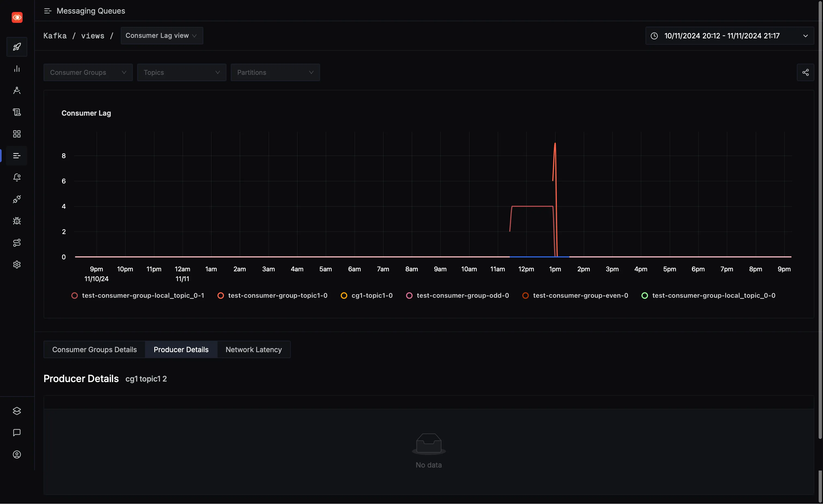Open the layers stack icon at sidebar bottom
The width and height of the screenshot is (823, 504).
pos(17,411)
